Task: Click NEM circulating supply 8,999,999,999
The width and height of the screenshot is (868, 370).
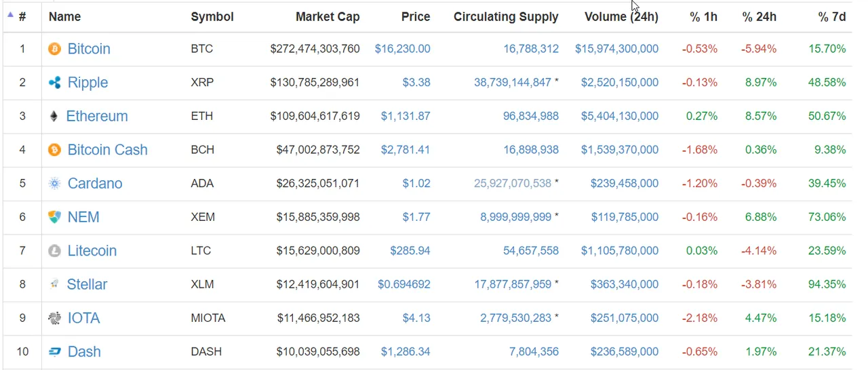Action: 516,217
